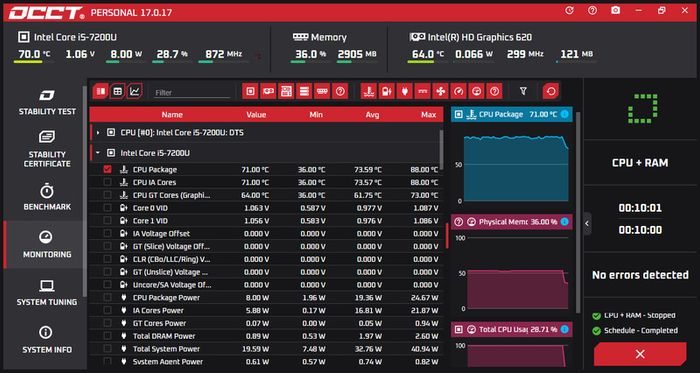Check the Core 1 VID checkbox
Viewport: 700px width, 373px height.
point(107,220)
